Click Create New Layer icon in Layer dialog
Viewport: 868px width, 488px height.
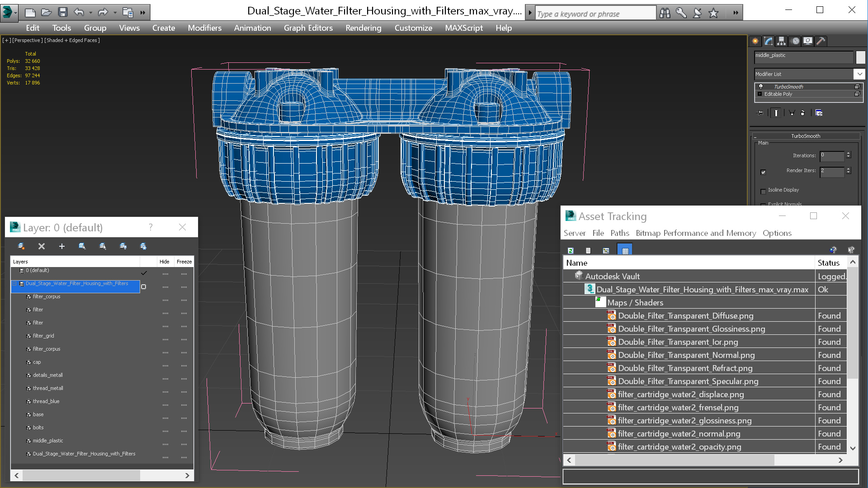[x=21, y=246]
